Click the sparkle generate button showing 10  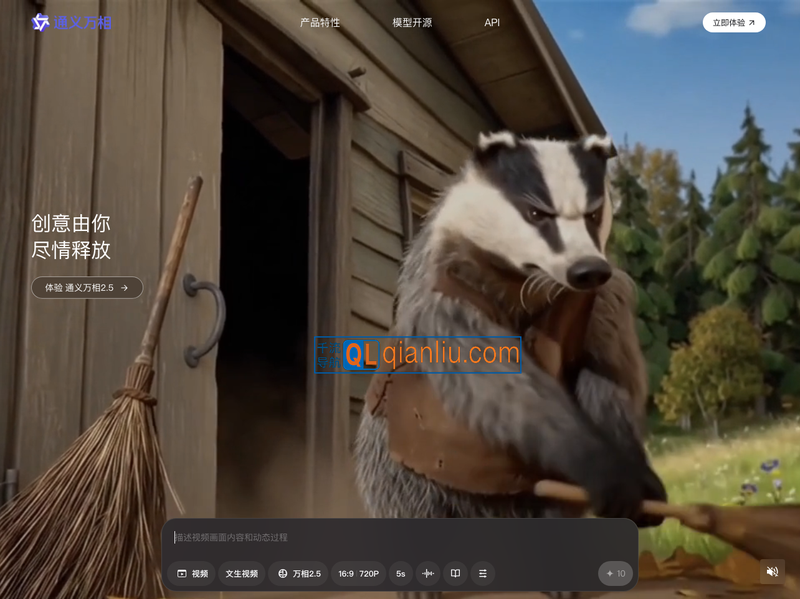615,574
